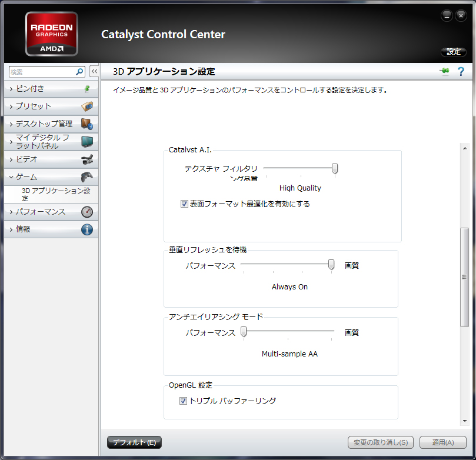The image size is (476, 460).
Task: Click the 垂直リフレッシュを待機 group title
Action: click(x=208, y=250)
